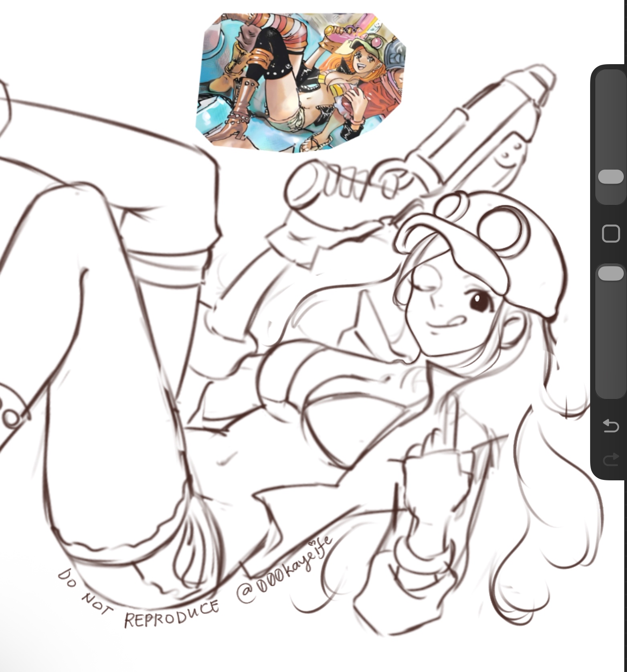The height and width of the screenshot is (672, 627).
Task: Click the brush opacity slider handle
Action: click(611, 273)
